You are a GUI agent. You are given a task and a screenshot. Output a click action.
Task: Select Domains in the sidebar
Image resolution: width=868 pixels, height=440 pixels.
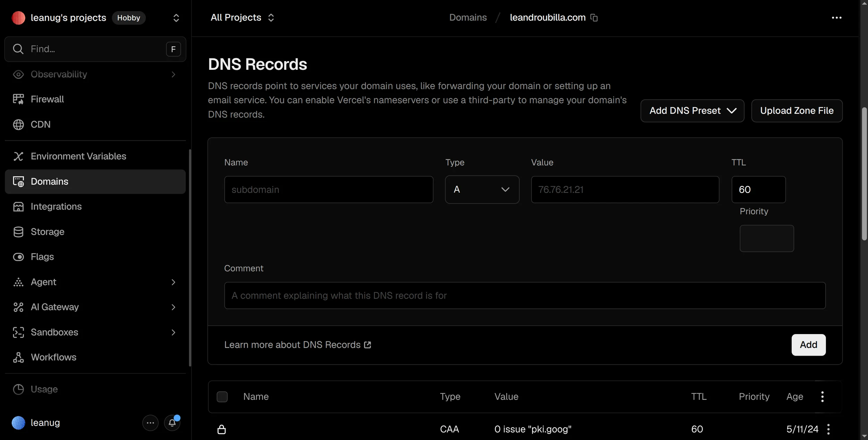coord(95,182)
